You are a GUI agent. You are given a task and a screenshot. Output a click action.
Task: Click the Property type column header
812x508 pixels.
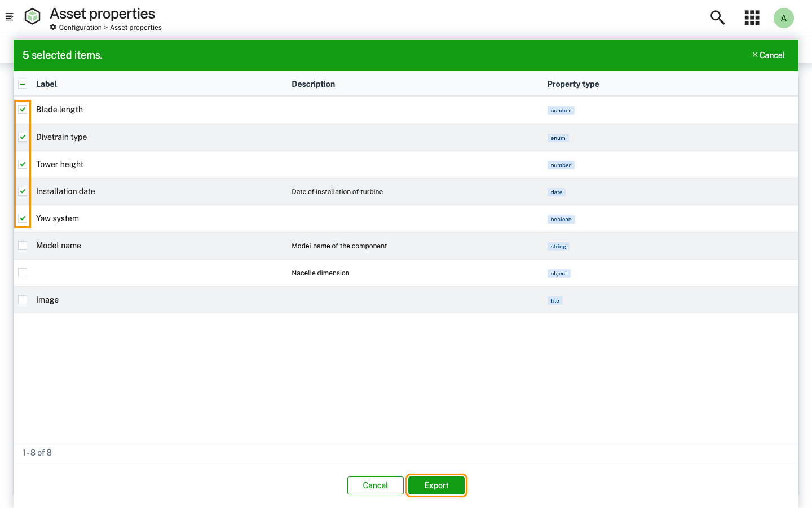pyautogui.click(x=573, y=84)
